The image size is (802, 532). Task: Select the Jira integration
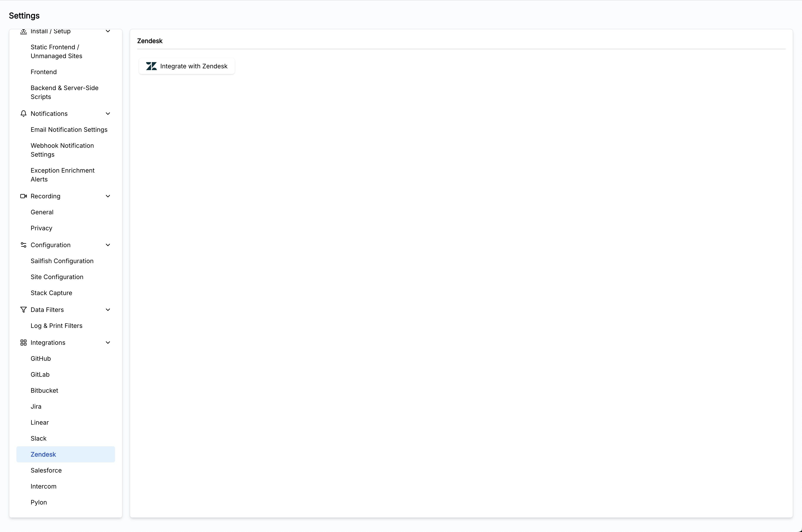[x=66, y=406]
